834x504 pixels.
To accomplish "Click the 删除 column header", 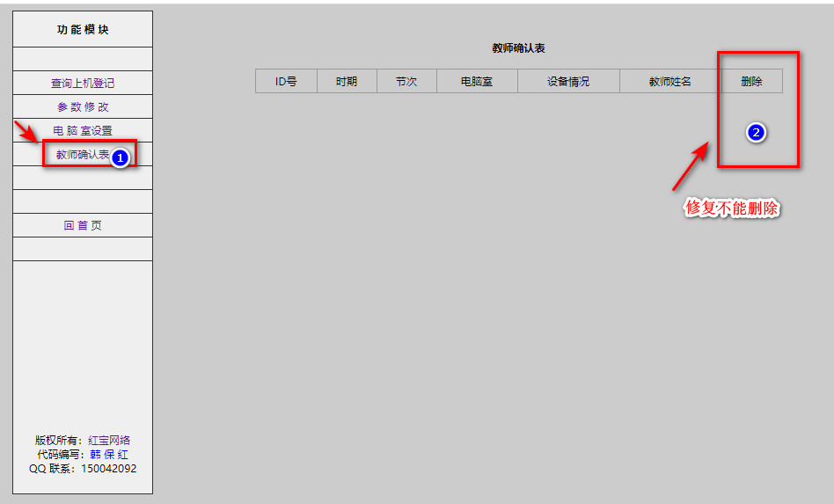I will pyautogui.click(x=751, y=82).
